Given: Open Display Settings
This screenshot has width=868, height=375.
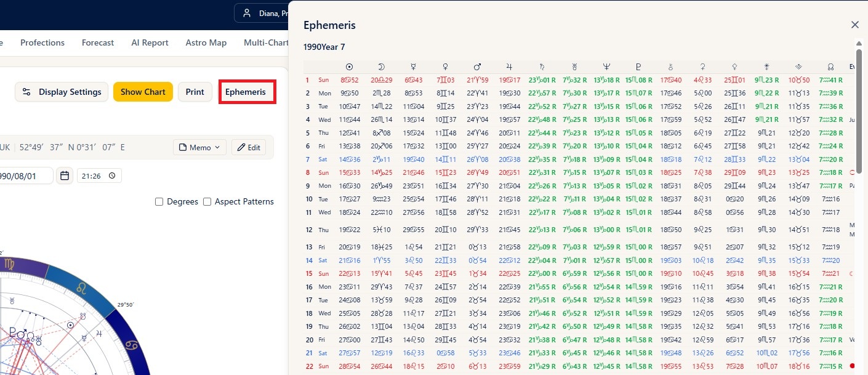Looking at the screenshot, I should 62,92.
